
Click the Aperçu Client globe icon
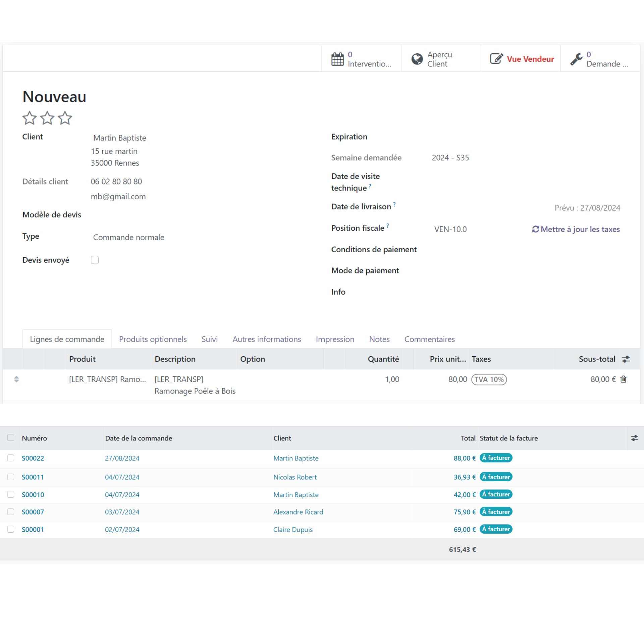click(x=417, y=59)
